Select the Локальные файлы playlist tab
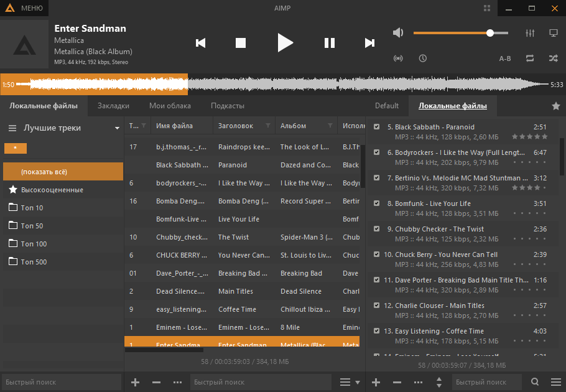Viewport: 566px width, 392px height. coord(453,106)
